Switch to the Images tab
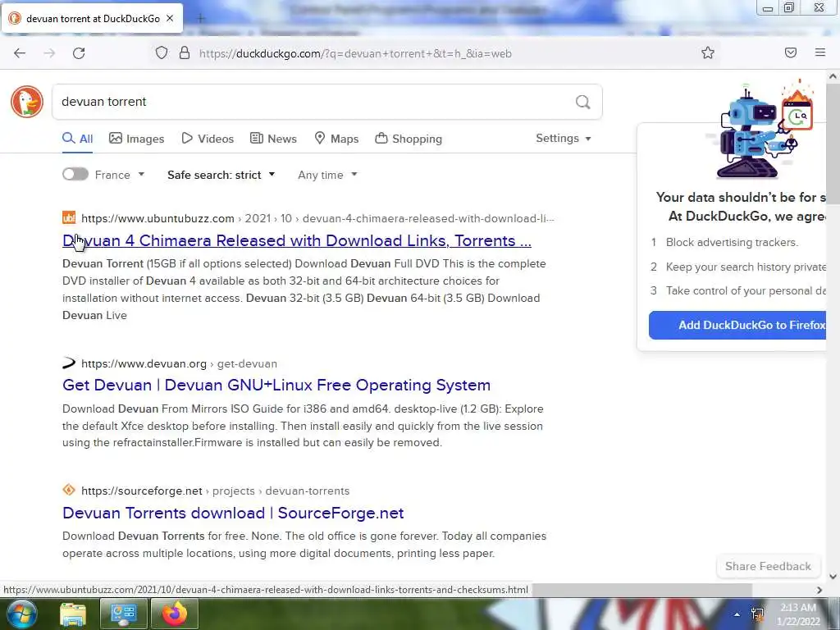840x630 pixels. 137,139
